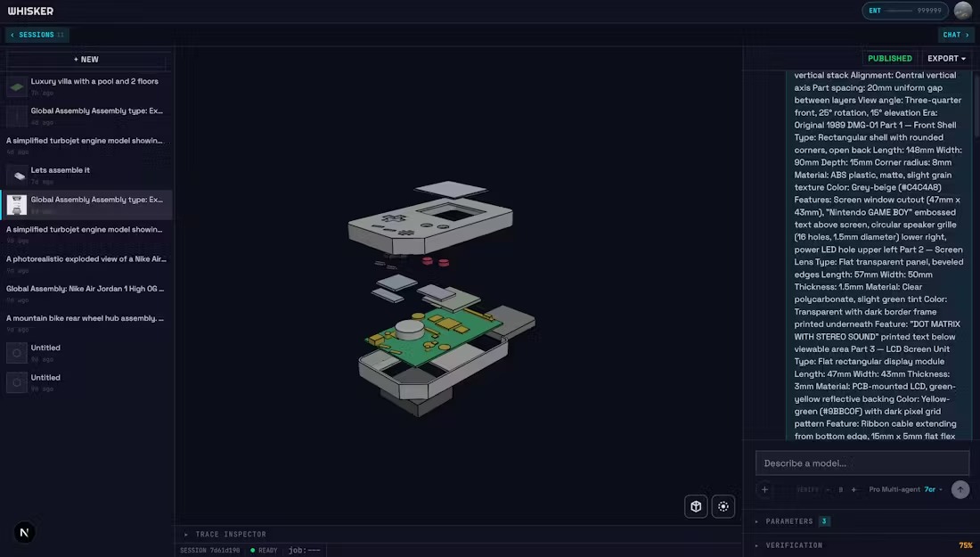Open the Lets assemble it session
The height and width of the screenshot is (557, 980).
tap(86, 175)
